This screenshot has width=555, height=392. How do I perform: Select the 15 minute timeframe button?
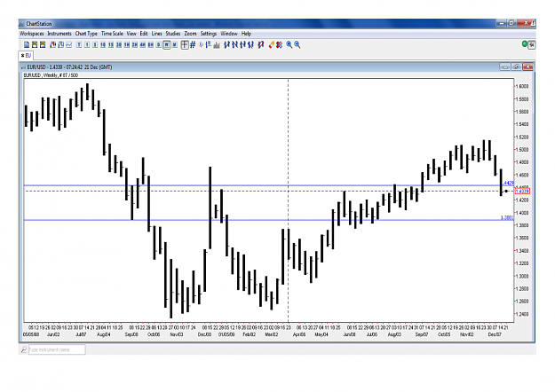point(111,44)
